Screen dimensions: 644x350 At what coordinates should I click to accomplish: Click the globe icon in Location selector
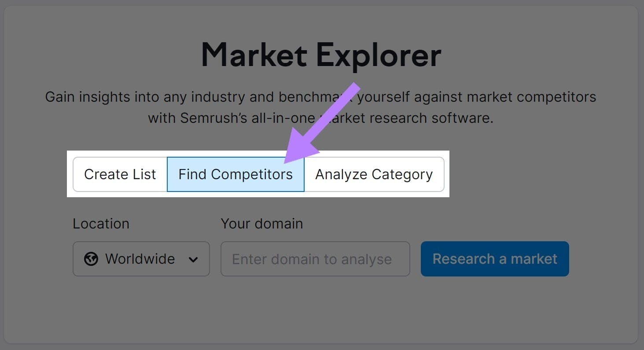point(91,259)
